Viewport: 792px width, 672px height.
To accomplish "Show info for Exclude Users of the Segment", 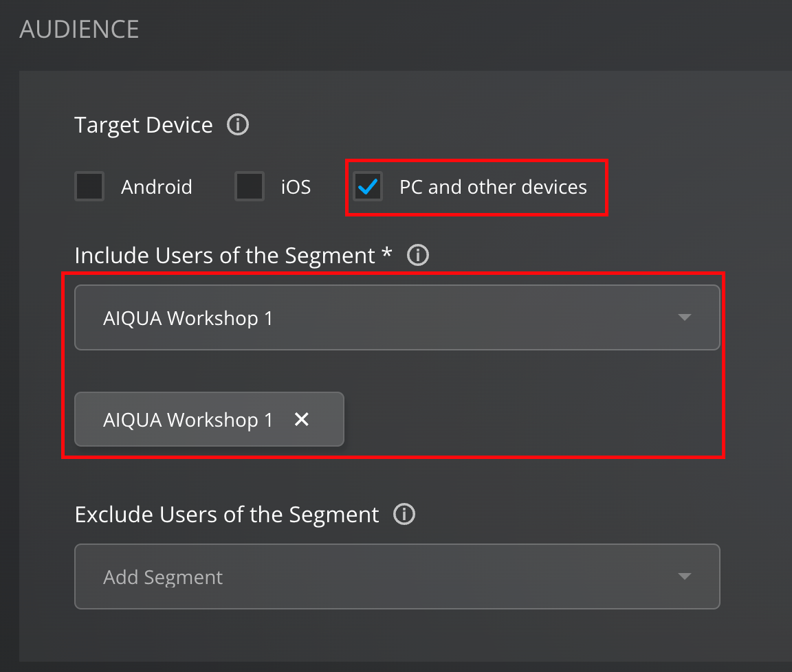I will click(x=404, y=515).
